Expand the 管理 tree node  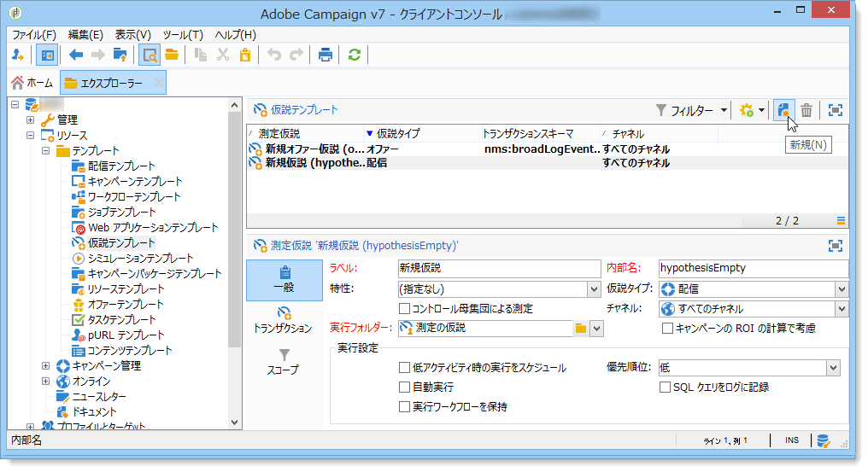(x=30, y=119)
